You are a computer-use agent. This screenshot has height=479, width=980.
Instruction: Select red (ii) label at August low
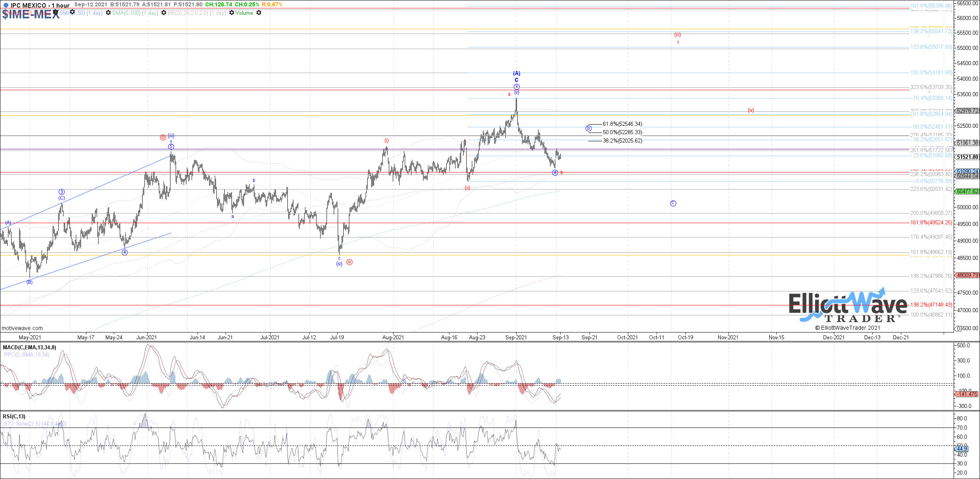467,188
